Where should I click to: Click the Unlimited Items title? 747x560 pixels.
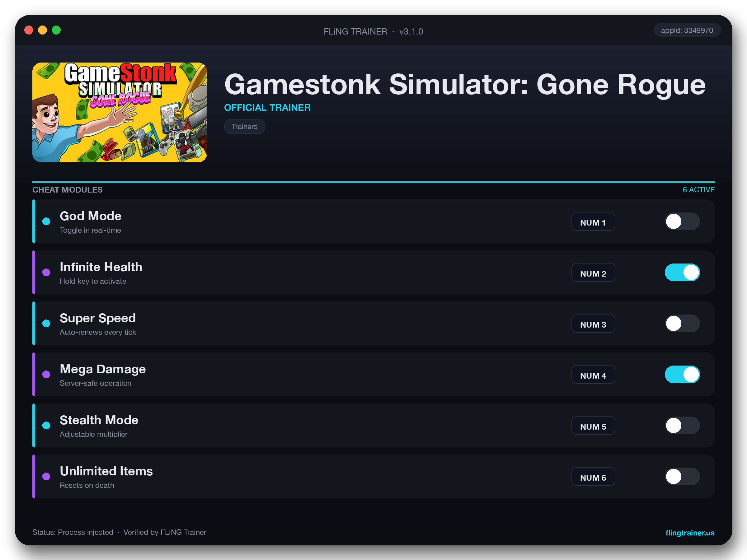pyautogui.click(x=106, y=471)
